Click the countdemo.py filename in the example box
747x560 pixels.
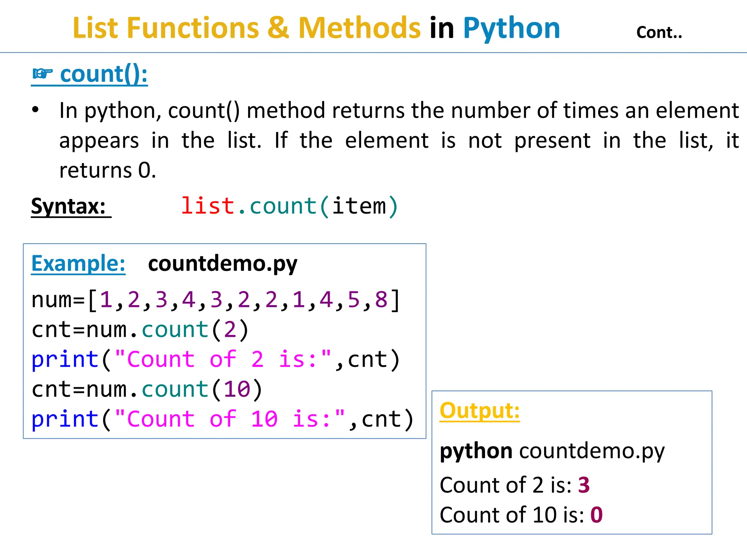[222, 263]
